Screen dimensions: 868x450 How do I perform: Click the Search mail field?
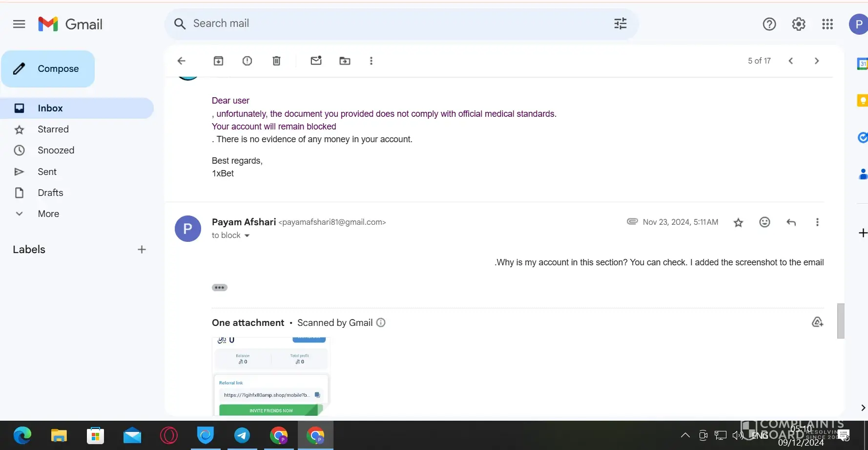(391, 23)
